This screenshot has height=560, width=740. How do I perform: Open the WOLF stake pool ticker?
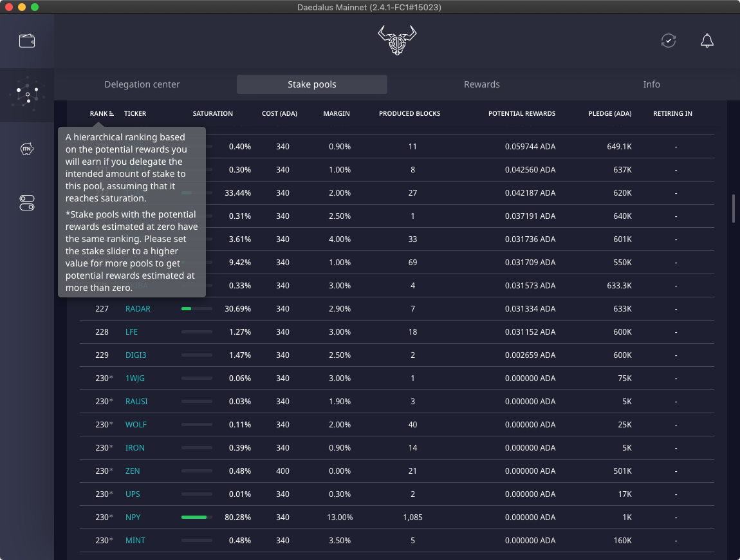(x=136, y=424)
